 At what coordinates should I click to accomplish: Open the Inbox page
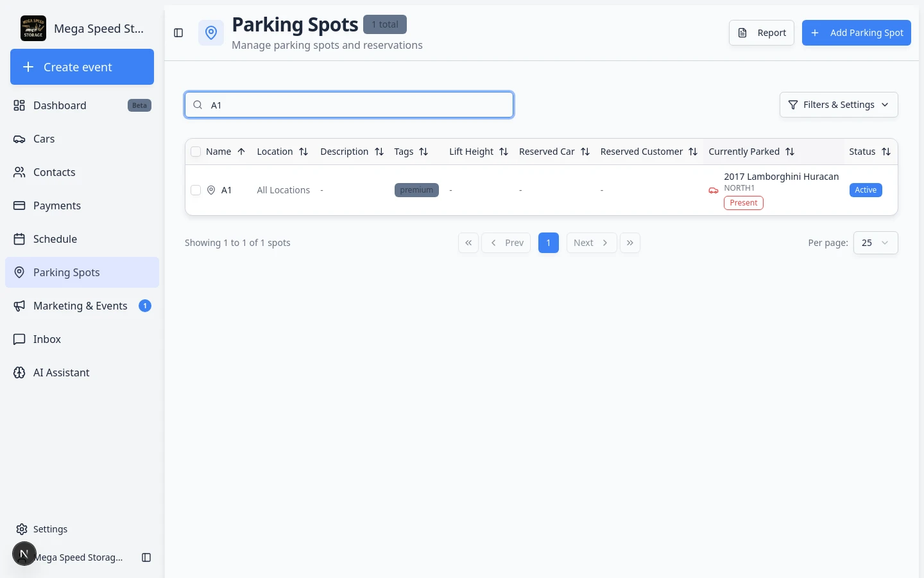[82, 339]
